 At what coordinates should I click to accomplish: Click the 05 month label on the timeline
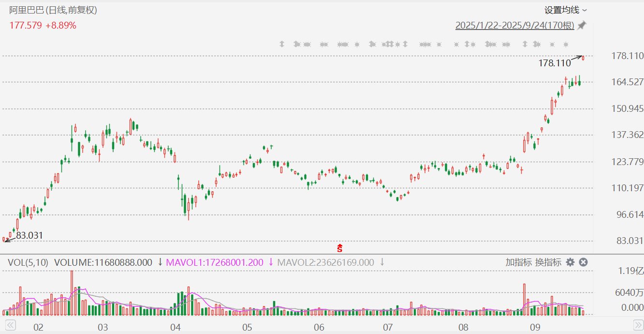pyautogui.click(x=247, y=327)
